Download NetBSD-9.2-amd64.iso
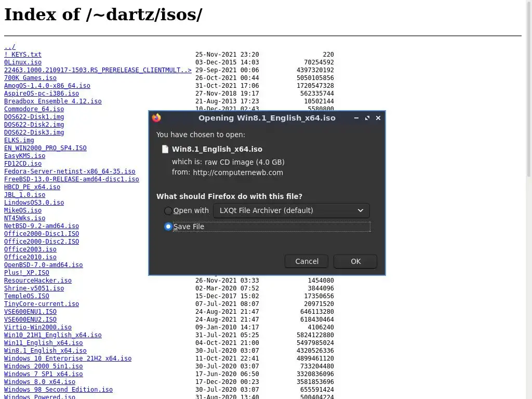 tap(42, 227)
